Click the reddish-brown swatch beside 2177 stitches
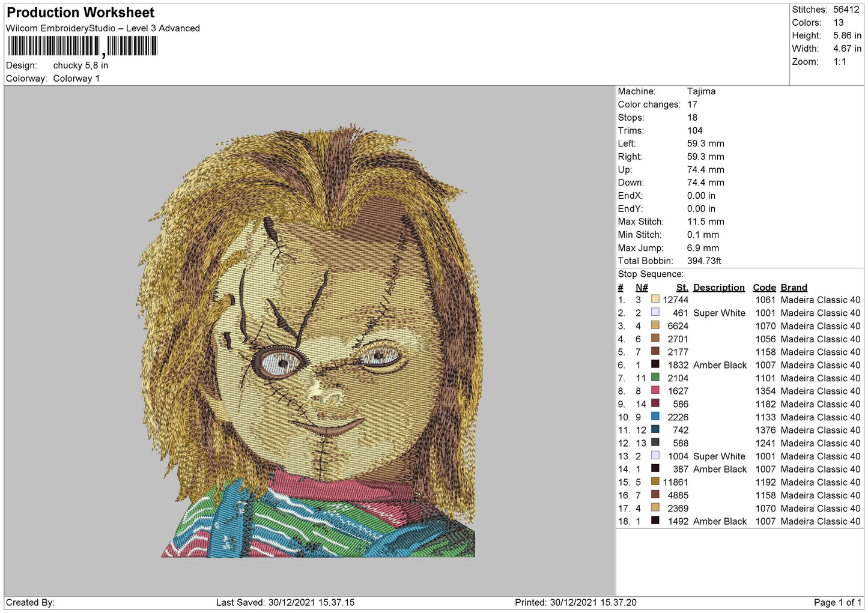Viewport: 868px width, 613px height. pos(655,351)
